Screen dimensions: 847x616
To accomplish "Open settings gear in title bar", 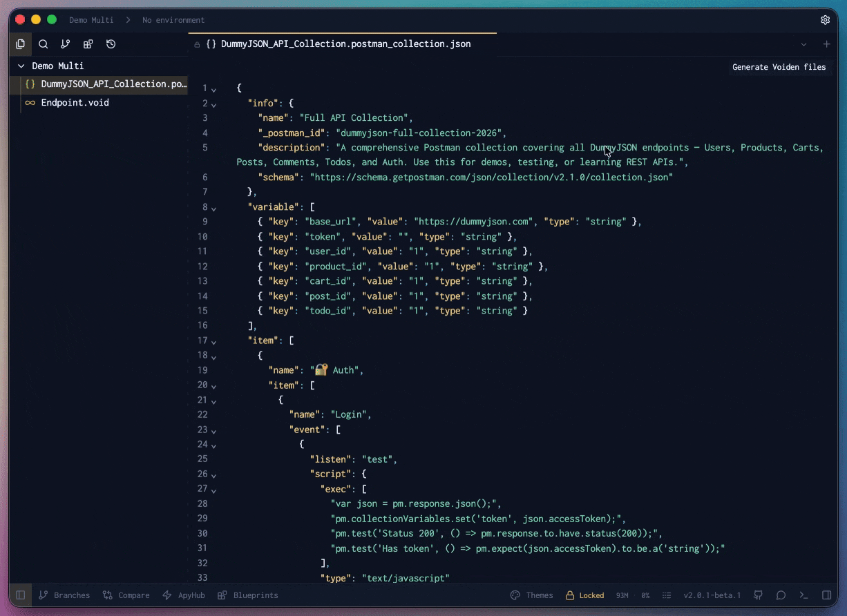I will (825, 20).
